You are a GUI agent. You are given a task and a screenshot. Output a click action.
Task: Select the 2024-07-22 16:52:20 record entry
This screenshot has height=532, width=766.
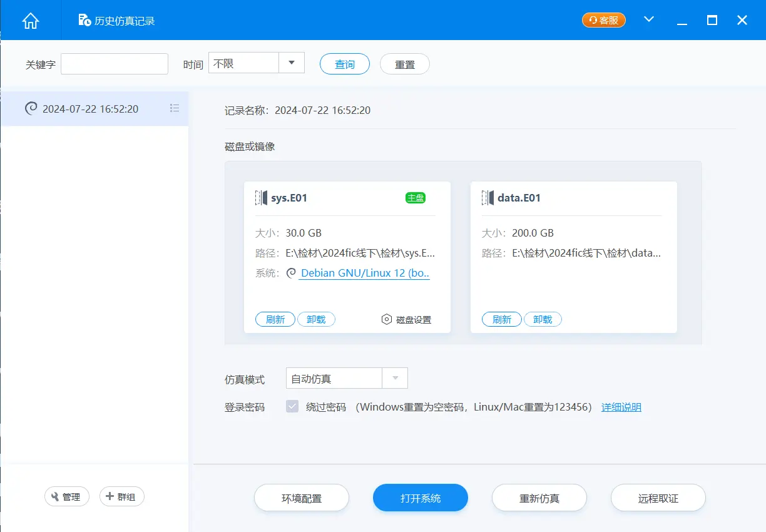[x=91, y=109]
